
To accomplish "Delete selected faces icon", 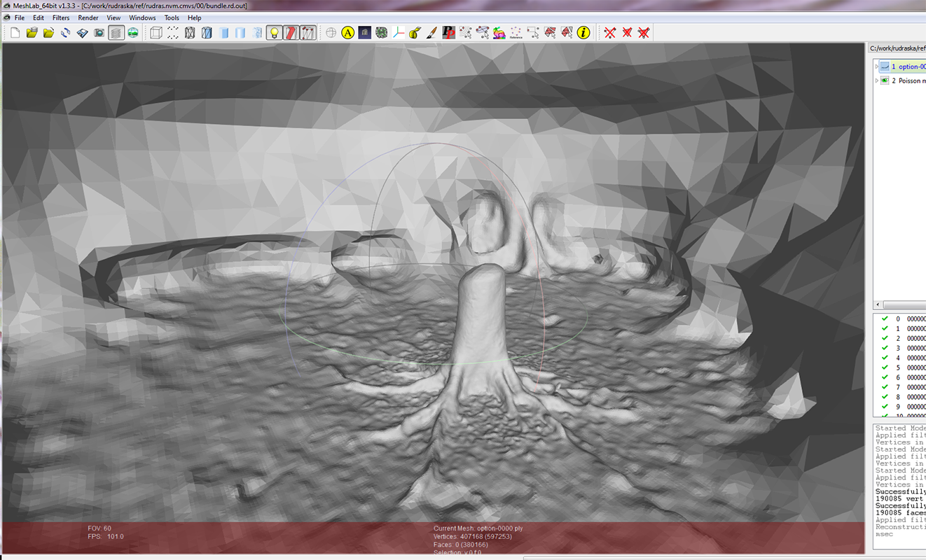I will (627, 33).
